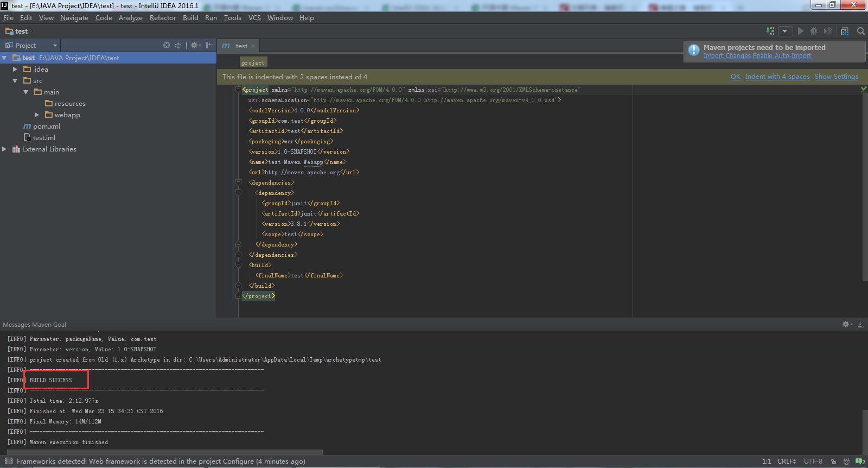Viewport: 868px width, 468px height.
Task: Click Indent with 4 spaces link
Action: [x=777, y=77]
